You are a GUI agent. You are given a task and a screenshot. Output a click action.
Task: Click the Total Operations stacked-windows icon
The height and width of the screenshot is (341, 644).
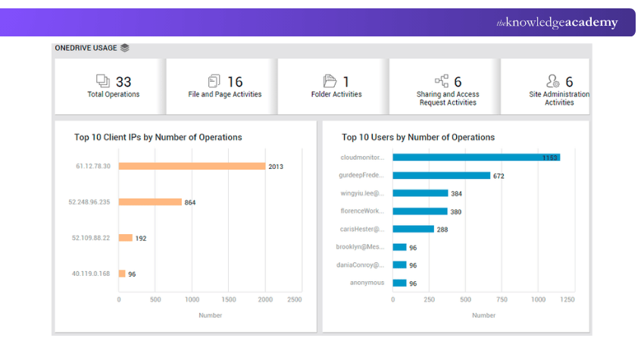pos(103,81)
